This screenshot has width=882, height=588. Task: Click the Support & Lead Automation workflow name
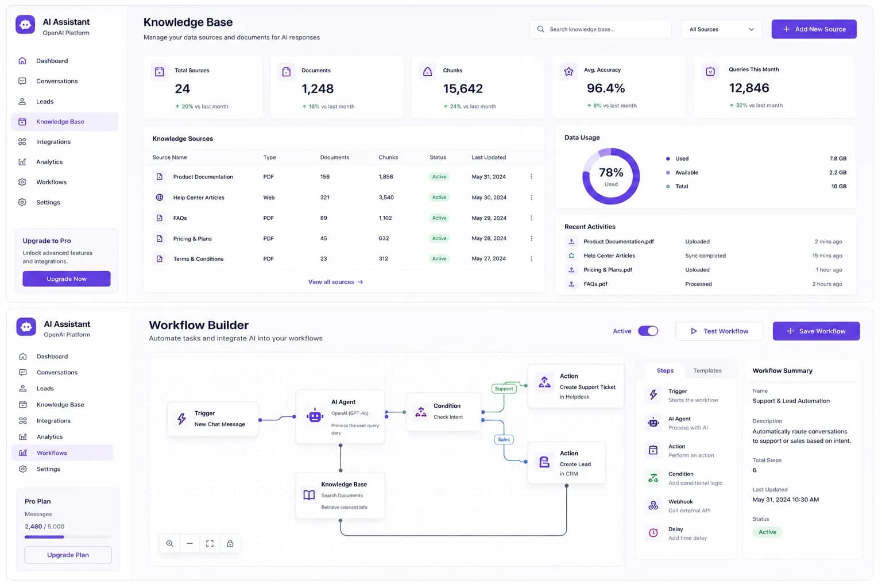(x=791, y=401)
